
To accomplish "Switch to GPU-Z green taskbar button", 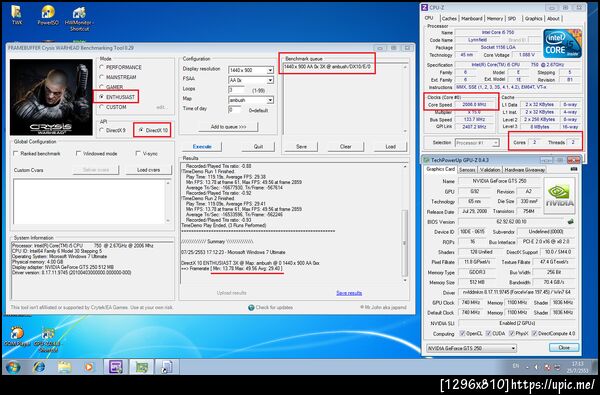I will click(142, 367).
